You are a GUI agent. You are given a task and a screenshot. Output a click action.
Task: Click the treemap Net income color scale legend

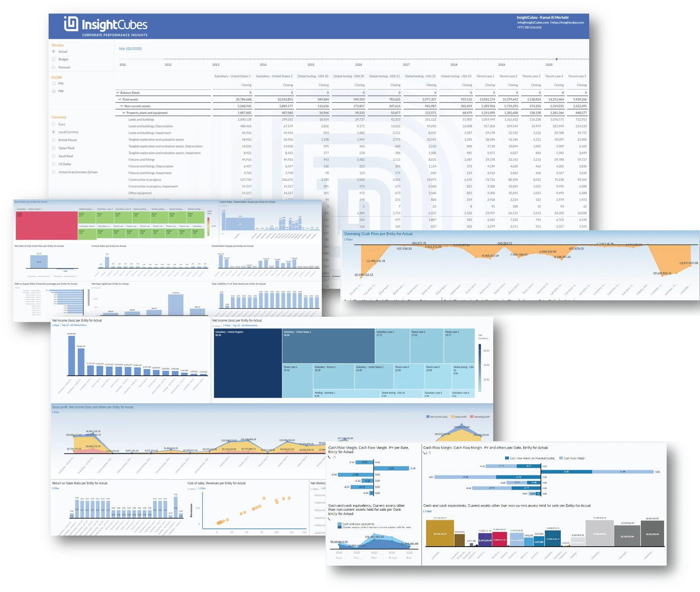(x=480, y=367)
